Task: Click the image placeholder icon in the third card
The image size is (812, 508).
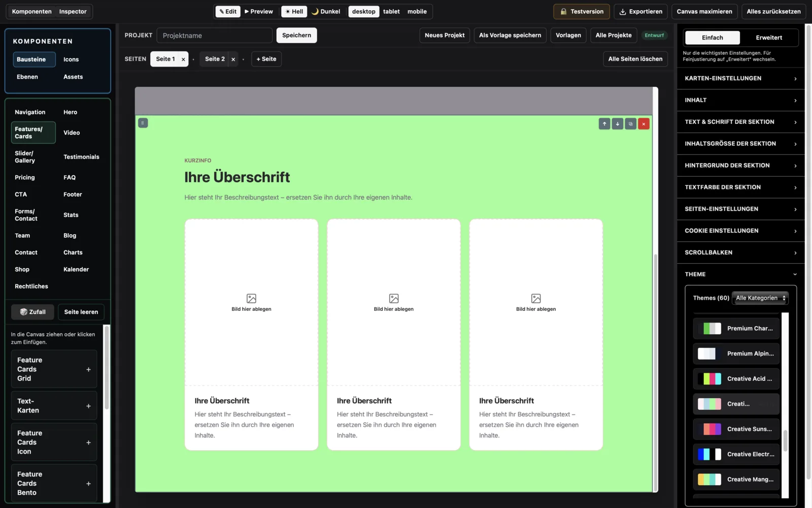Action: [x=536, y=298]
